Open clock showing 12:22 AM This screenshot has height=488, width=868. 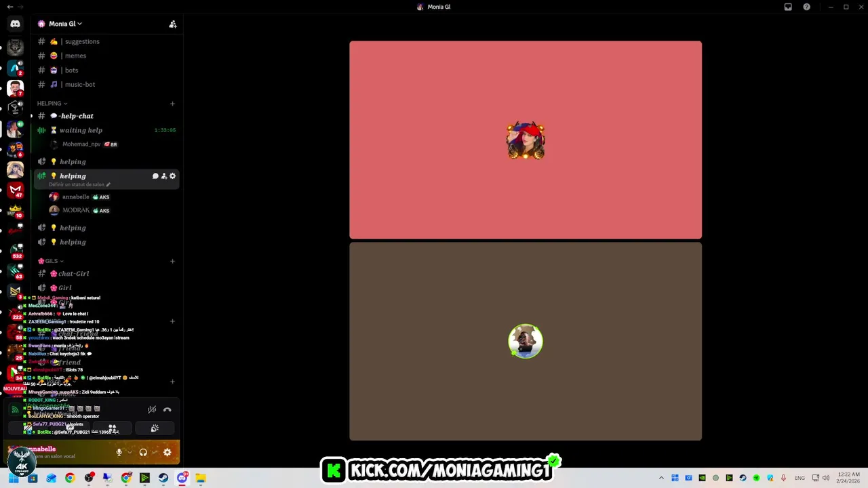(849, 478)
